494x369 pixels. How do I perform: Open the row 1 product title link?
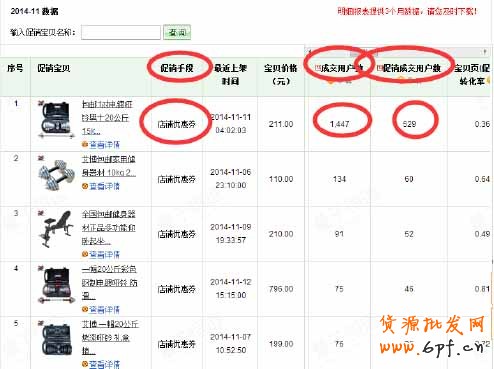(x=107, y=118)
